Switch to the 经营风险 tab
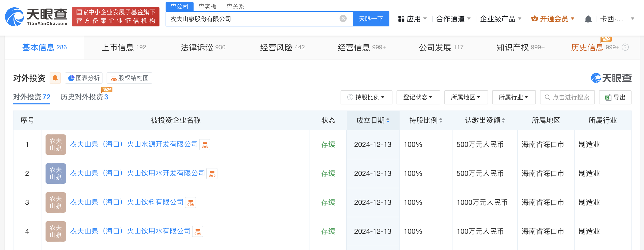 (x=283, y=48)
